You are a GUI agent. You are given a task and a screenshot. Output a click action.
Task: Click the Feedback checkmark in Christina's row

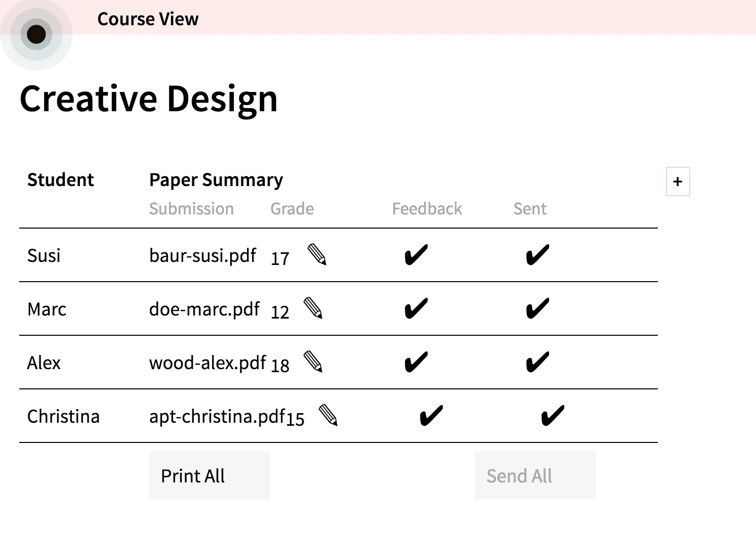point(431,416)
